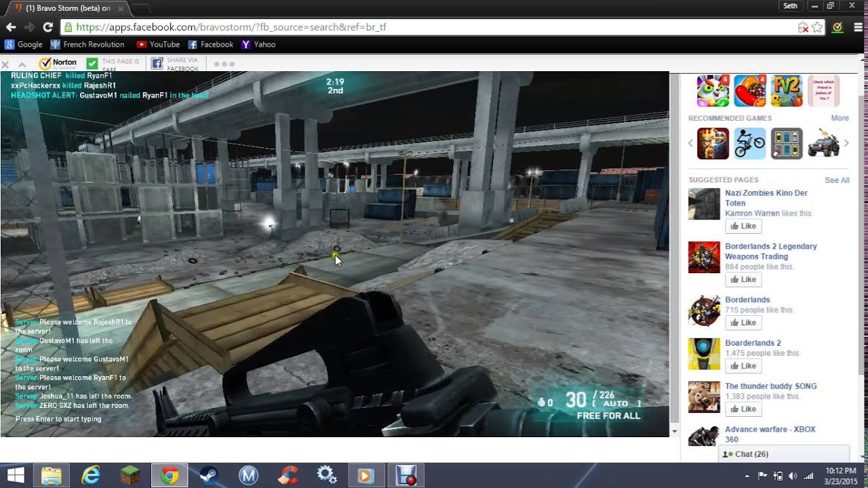
Task: Open CCleaner from the taskbar
Action: (x=288, y=475)
